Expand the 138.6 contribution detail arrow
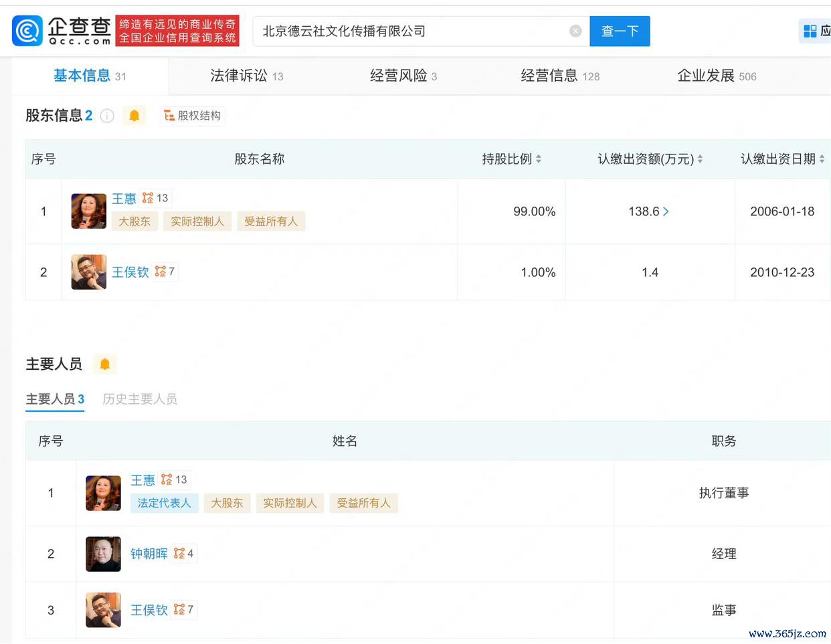831x644 pixels. point(666,211)
